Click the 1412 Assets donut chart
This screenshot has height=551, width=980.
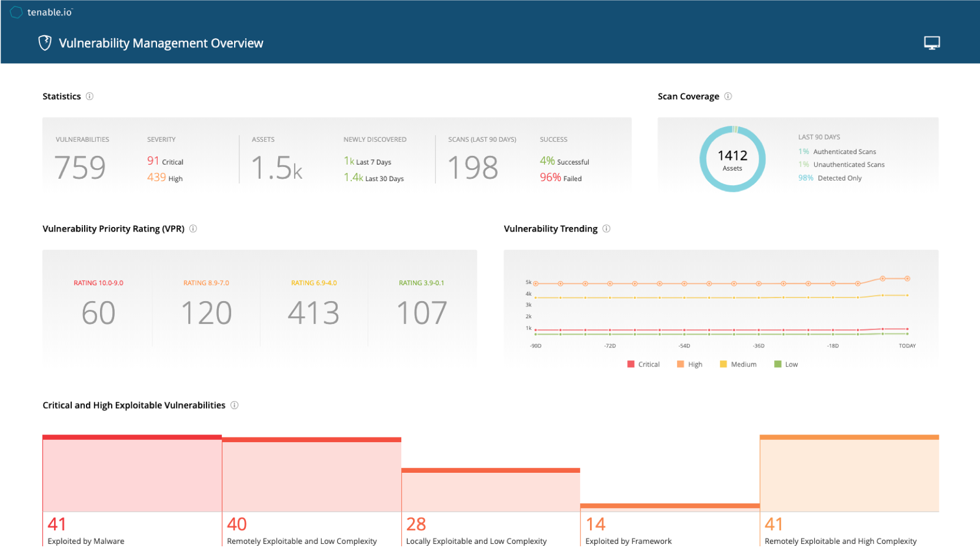732,159
